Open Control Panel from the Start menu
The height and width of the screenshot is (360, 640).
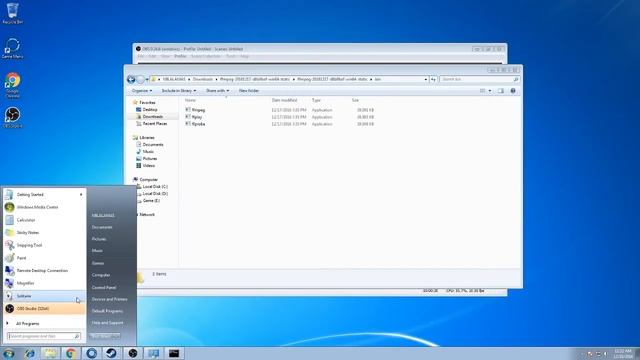pyautogui.click(x=104, y=287)
